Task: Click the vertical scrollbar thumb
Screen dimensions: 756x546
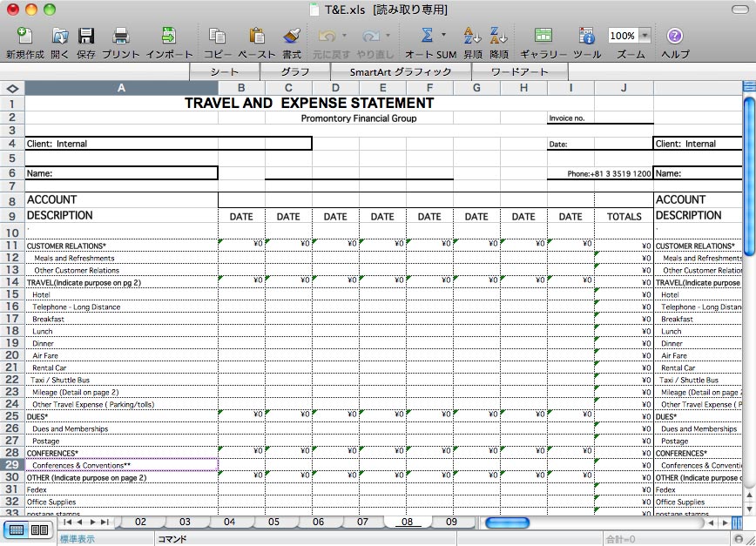Action: pyautogui.click(x=749, y=177)
